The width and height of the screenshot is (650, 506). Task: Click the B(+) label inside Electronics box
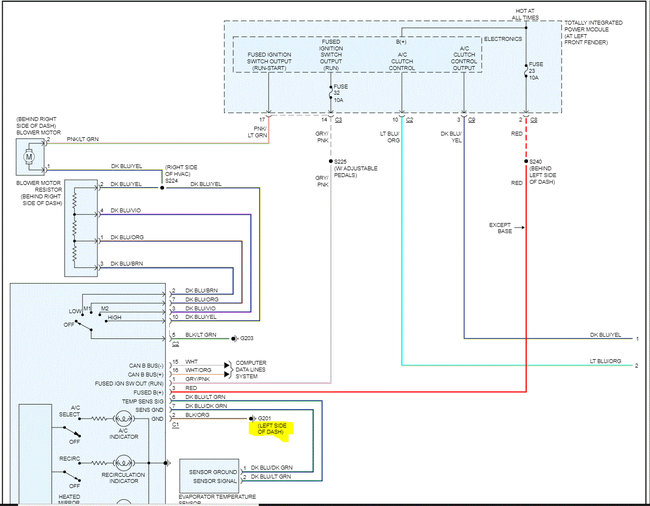pos(401,42)
